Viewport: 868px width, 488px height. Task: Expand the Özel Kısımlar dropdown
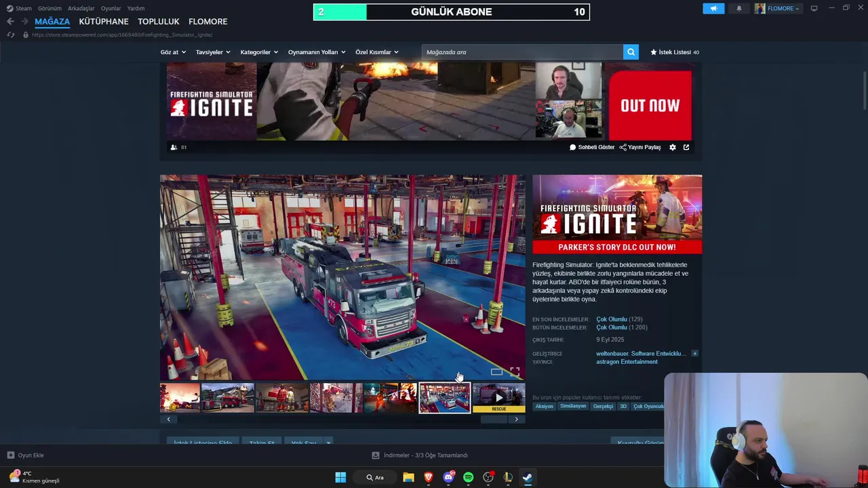click(x=377, y=52)
